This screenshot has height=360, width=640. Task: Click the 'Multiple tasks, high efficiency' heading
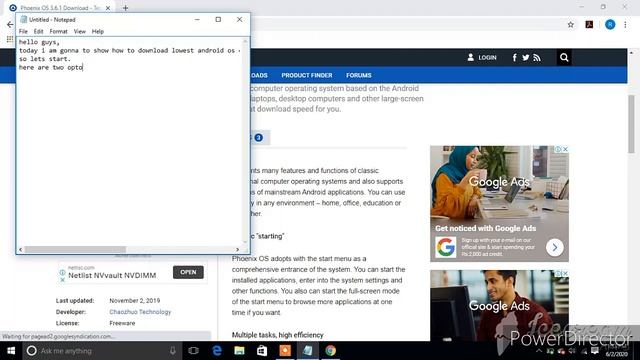278,335
